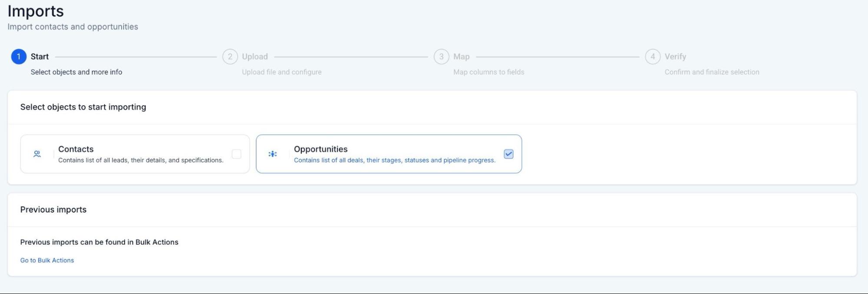Click the Contacts people icon

click(37, 154)
